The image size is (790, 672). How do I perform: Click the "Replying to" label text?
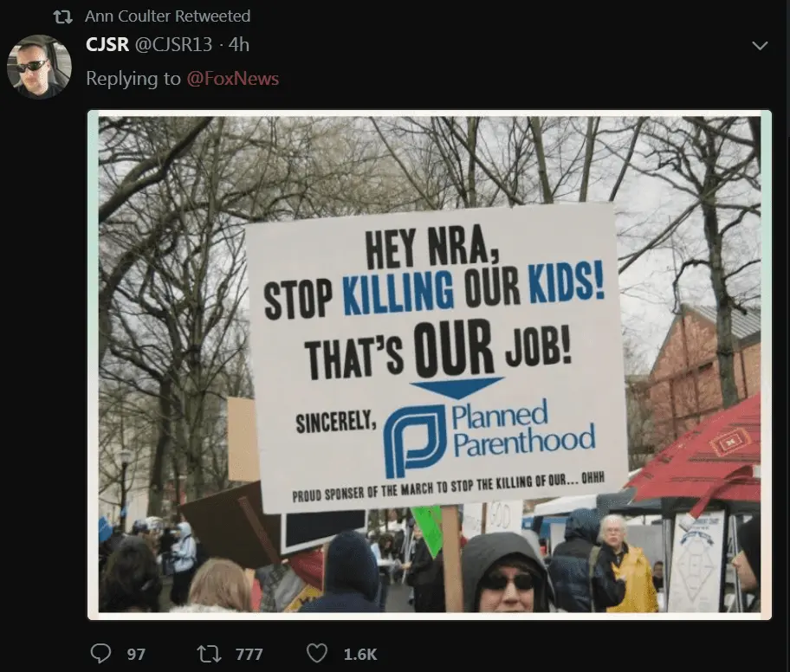coord(133,79)
